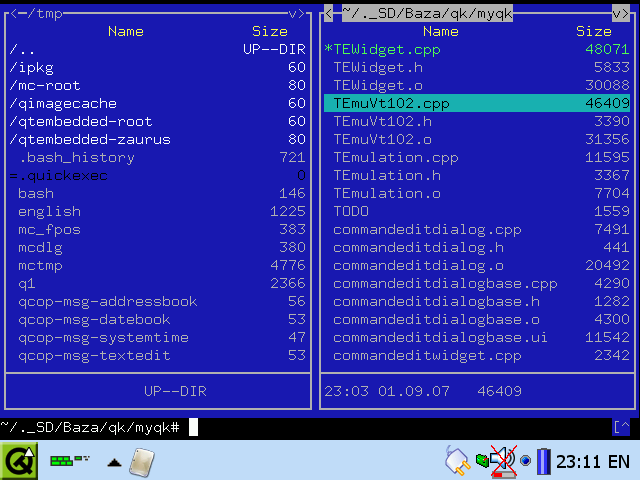Select commandeditdialogbase.cpp file

click(x=477, y=283)
